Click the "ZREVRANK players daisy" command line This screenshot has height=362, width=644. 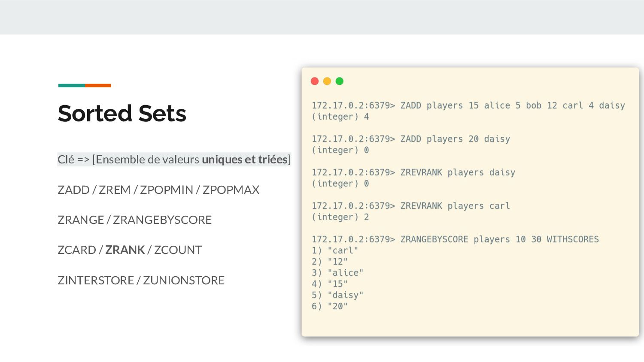458,172
